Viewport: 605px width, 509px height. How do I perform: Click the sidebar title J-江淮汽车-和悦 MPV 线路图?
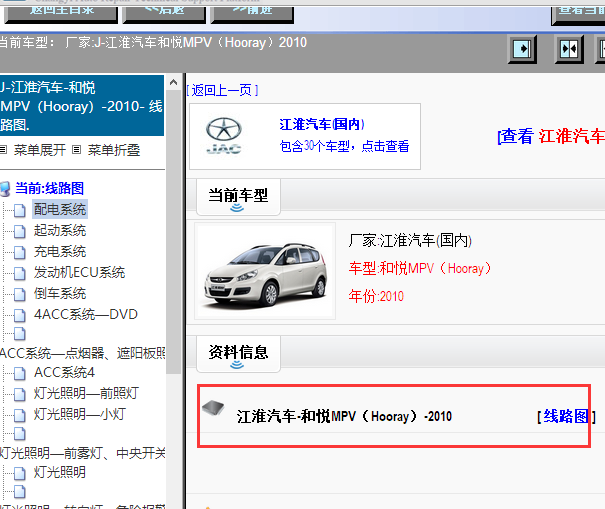pyautogui.click(x=82, y=106)
